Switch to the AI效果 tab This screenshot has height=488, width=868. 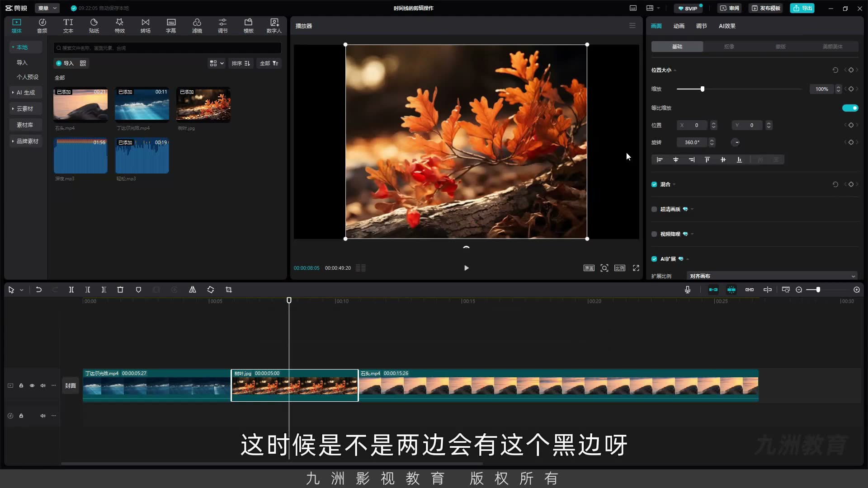(727, 26)
